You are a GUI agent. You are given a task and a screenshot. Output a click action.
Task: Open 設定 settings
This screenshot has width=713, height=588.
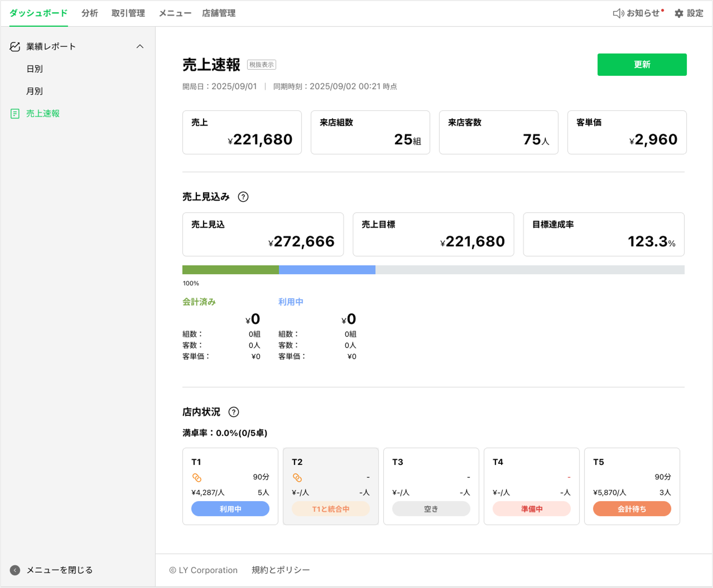pyautogui.click(x=689, y=13)
